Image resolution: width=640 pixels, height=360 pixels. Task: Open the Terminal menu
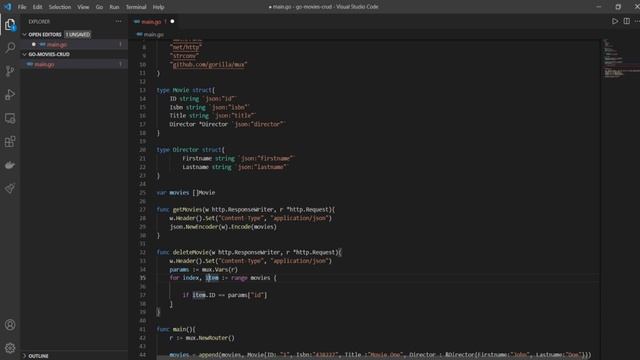point(136,7)
